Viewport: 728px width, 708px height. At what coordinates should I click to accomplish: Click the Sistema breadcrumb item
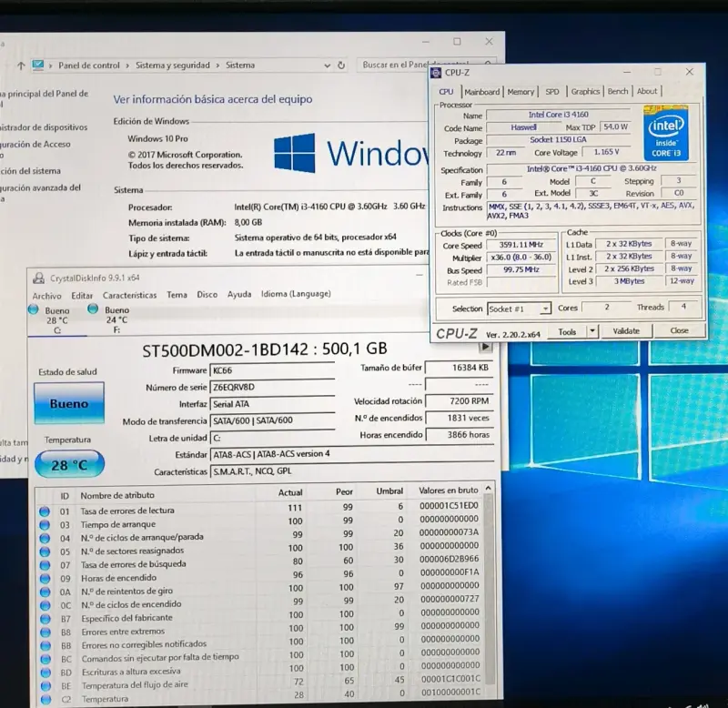(240, 65)
